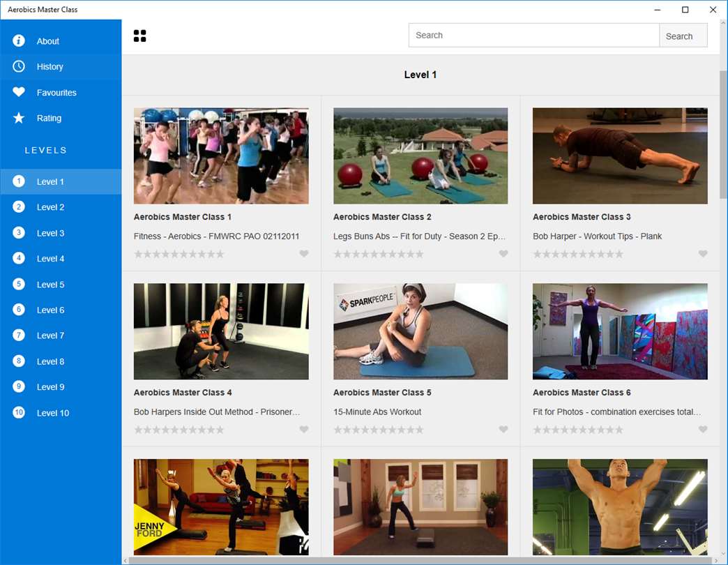Open Aerobics Master Class 5 title

[x=382, y=392]
